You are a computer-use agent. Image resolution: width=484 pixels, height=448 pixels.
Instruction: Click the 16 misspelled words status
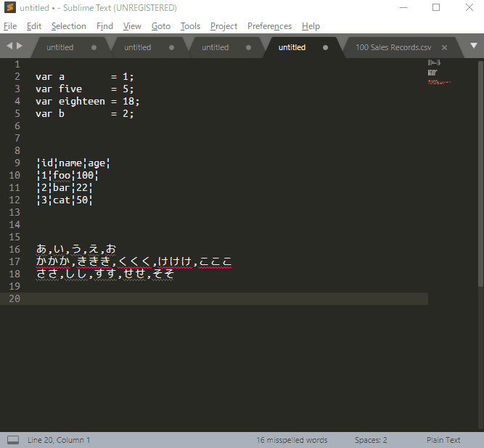292,440
